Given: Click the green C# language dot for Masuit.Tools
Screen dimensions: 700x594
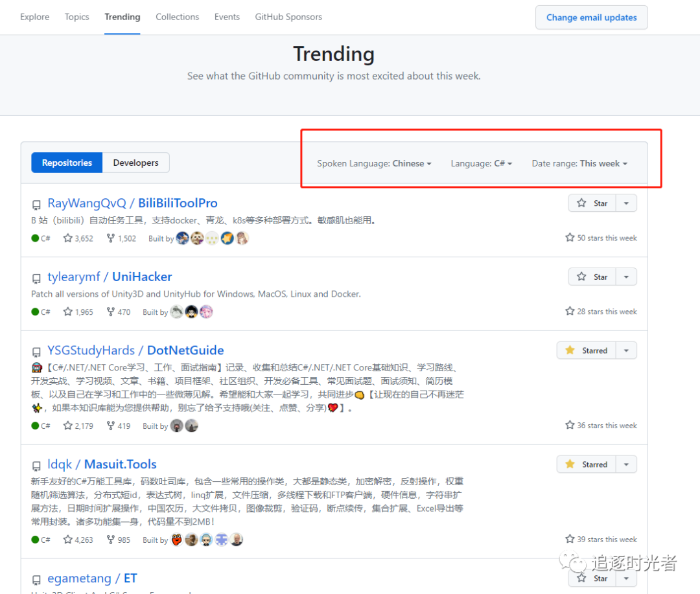Looking at the screenshot, I should point(35,540).
